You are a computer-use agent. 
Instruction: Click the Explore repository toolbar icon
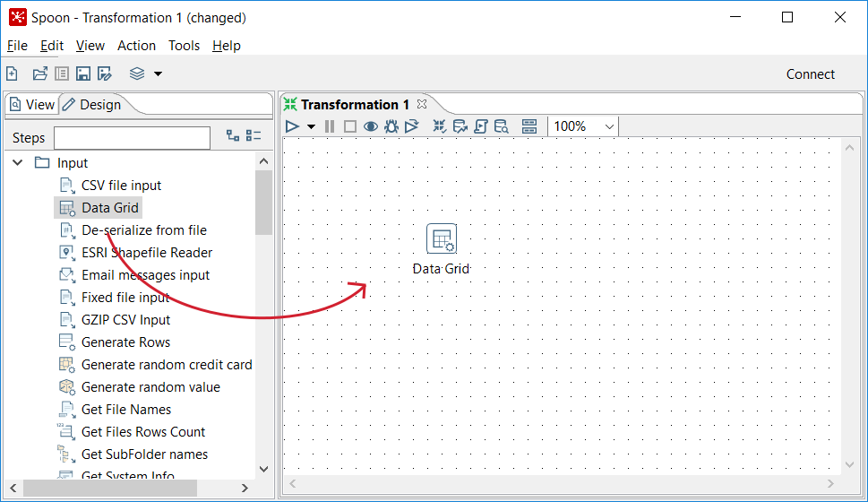(x=62, y=74)
